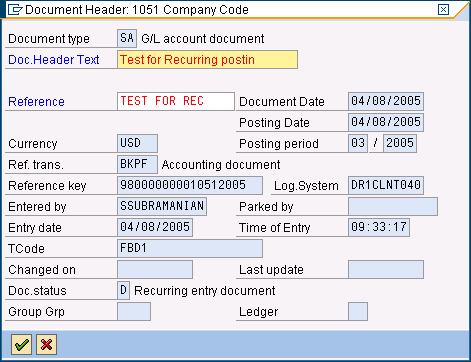Image resolution: width=471 pixels, height=362 pixels.
Task: Click the Time of Entry label
Action: (x=275, y=228)
